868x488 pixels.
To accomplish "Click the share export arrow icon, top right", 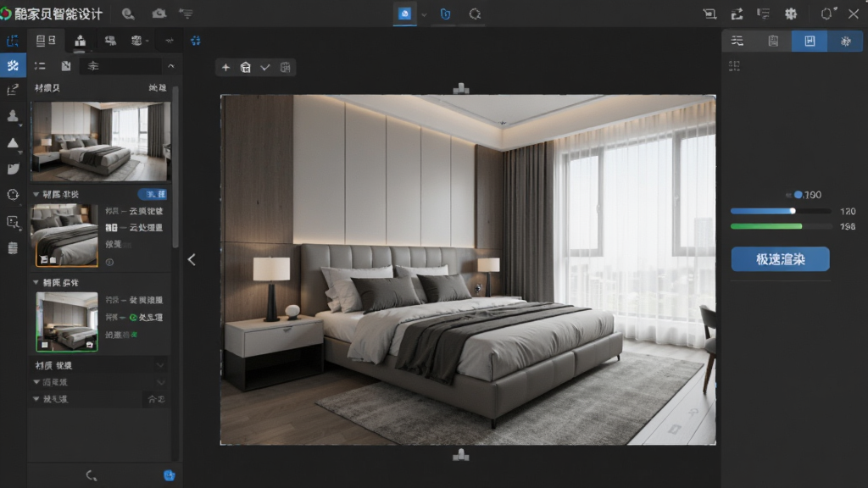I will pos(737,14).
